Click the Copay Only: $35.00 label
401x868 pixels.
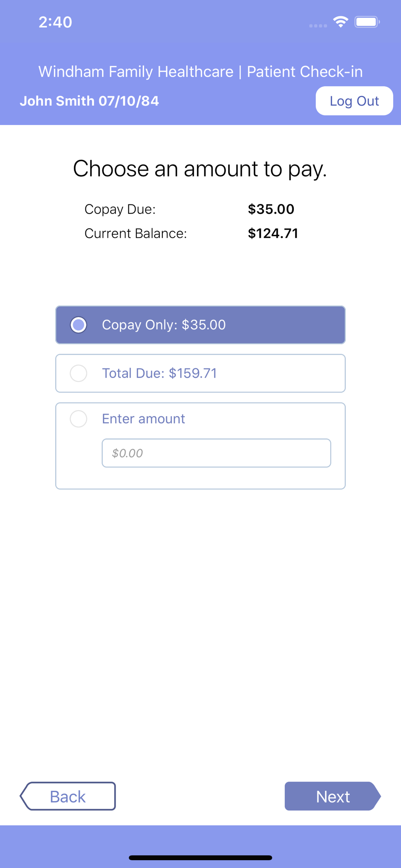pyautogui.click(x=164, y=325)
